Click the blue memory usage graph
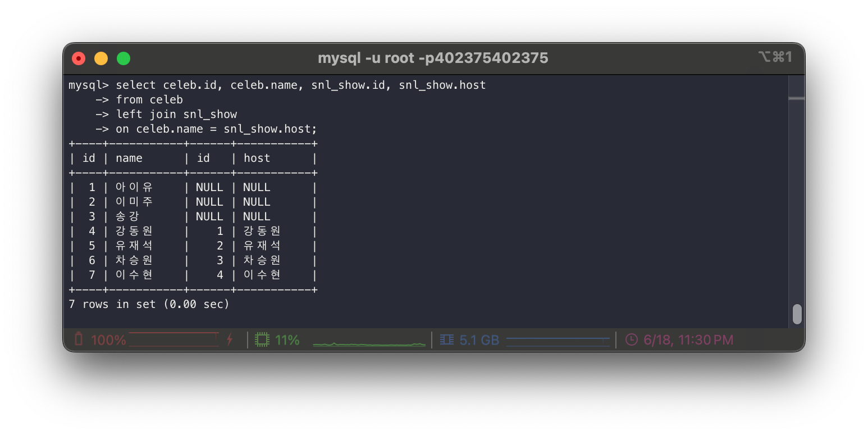868x435 pixels. pyautogui.click(x=558, y=340)
